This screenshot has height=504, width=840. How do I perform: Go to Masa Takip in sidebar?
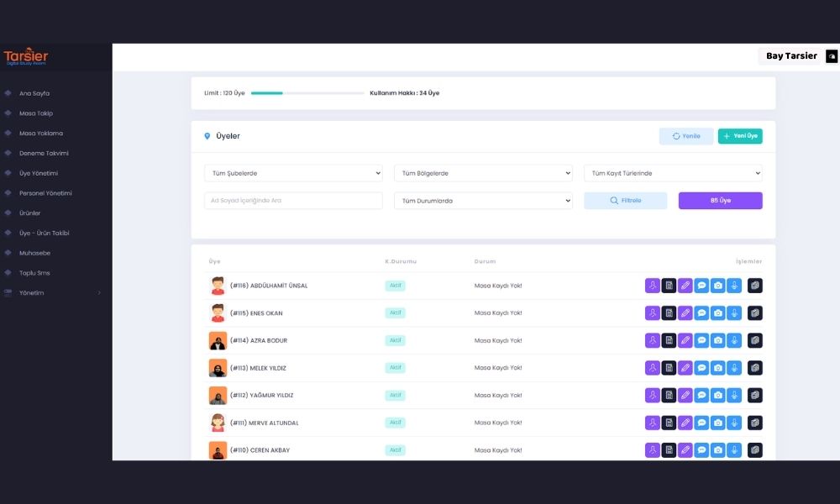36,113
